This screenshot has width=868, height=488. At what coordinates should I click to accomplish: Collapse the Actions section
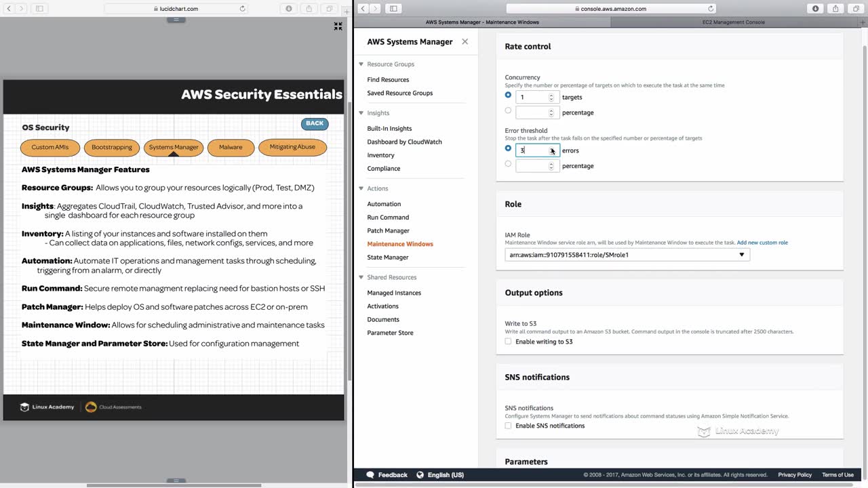pyautogui.click(x=361, y=188)
